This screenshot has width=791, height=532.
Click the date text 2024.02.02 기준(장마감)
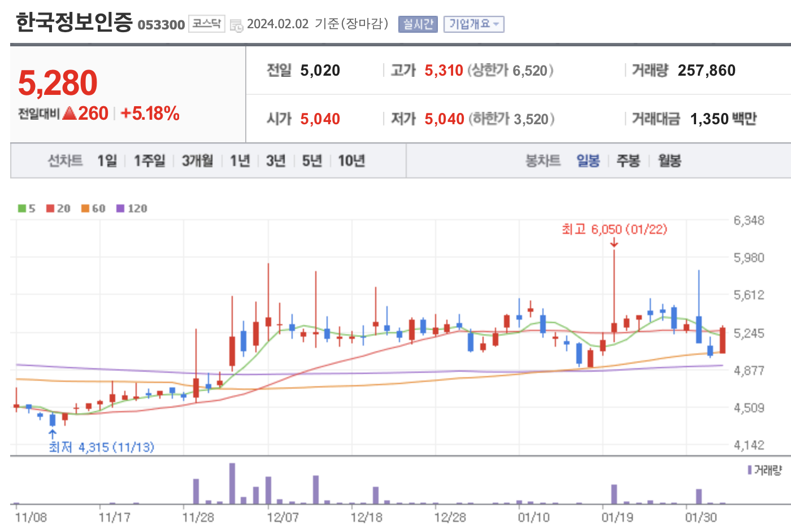318,24
